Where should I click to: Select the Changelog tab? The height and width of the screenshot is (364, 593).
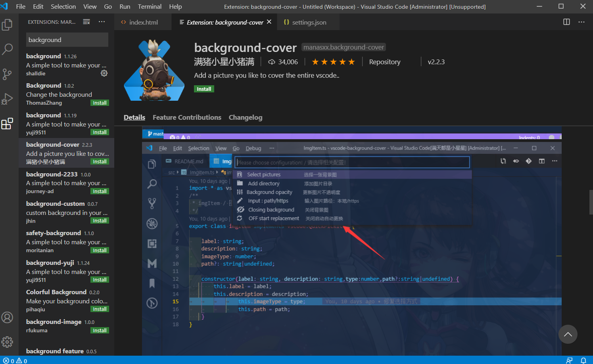[246, 117]
